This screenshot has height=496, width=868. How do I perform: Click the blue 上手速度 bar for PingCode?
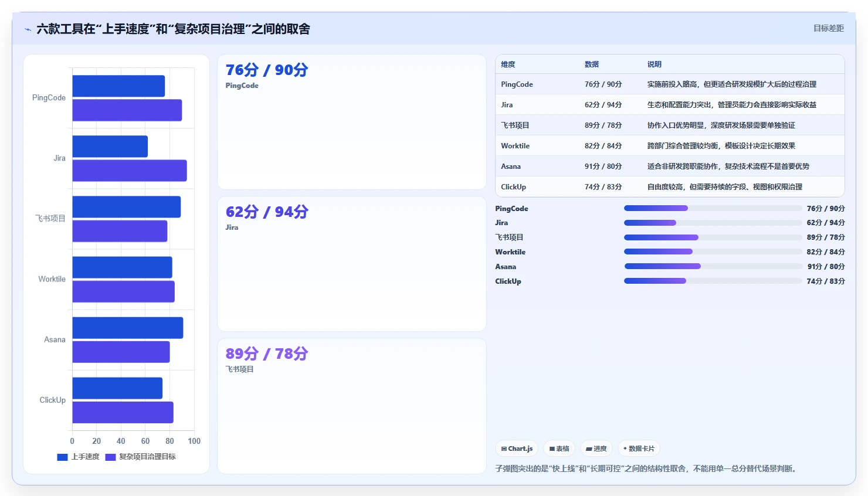point(118,86)
